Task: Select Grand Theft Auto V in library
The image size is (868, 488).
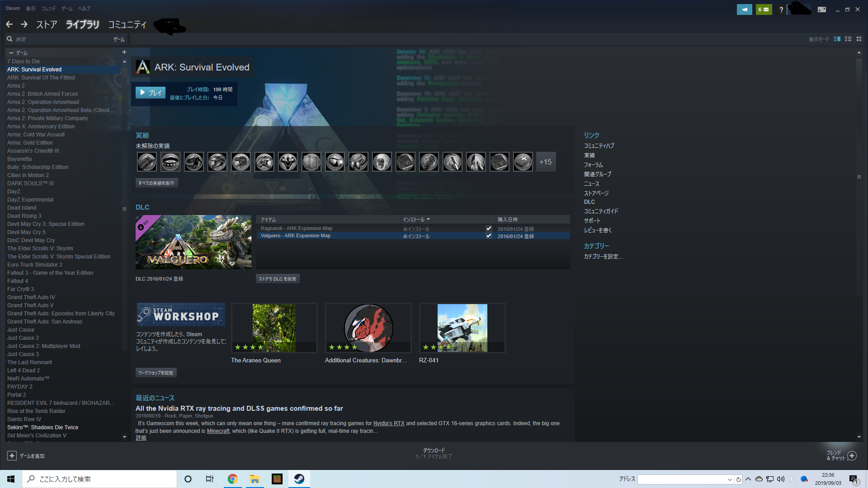Action: (30, 305)
